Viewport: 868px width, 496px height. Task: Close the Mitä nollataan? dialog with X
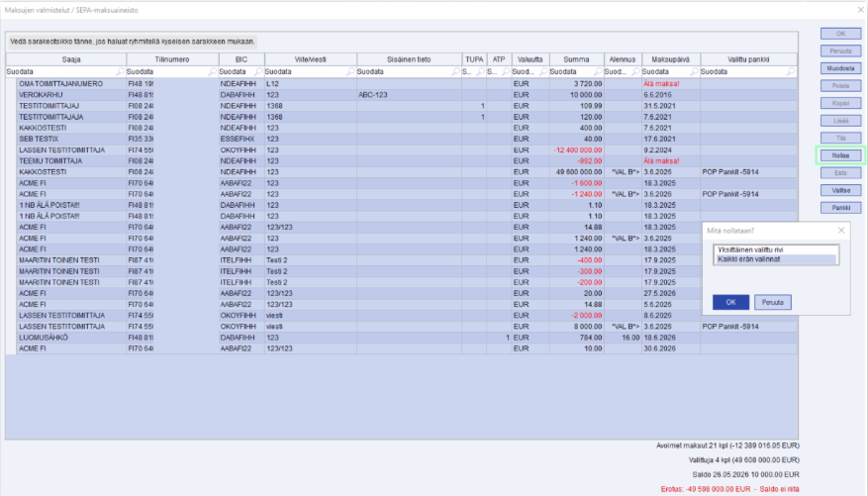click(841, 231)
